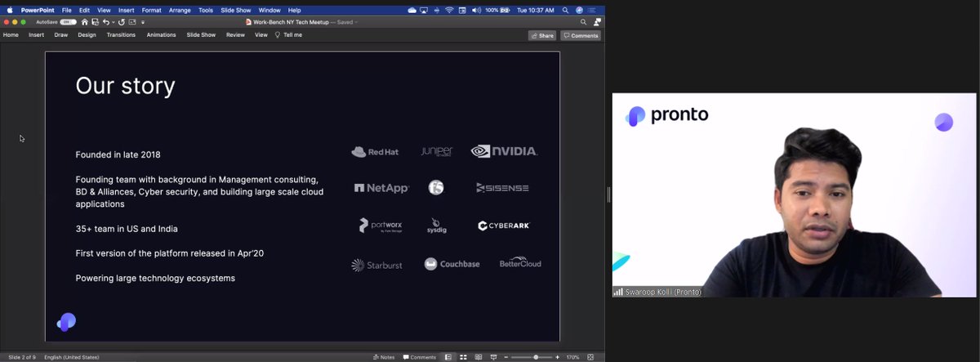The image size is (980, 362).
Task: Click Swaroop Kolli (Pronto) name label on video
Action: (x=657, y=292)
